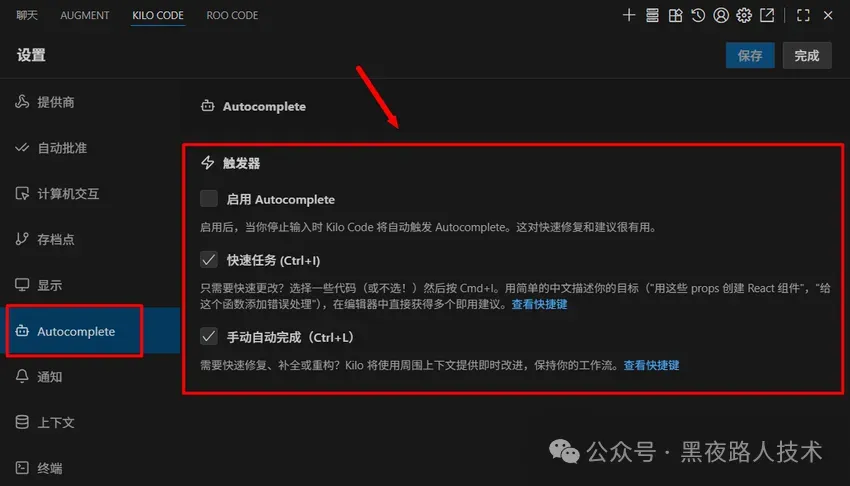This screenshot has width=850, height=486.
Task: Click the plus new task icon
Action: coord(629,15)
